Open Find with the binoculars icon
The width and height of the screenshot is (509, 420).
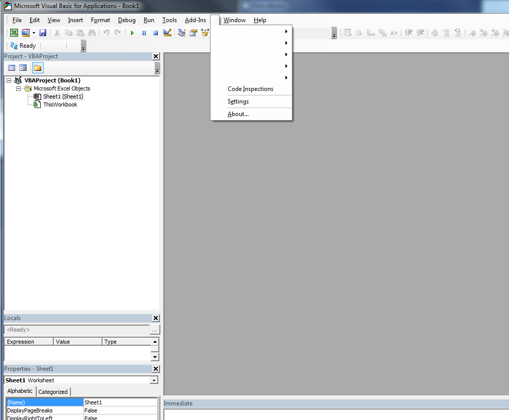click(92, 33)
